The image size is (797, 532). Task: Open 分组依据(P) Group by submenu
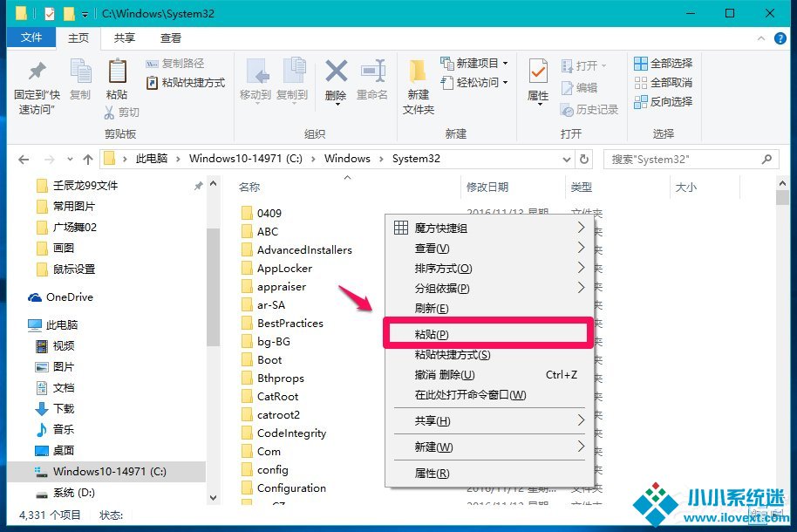489,289
